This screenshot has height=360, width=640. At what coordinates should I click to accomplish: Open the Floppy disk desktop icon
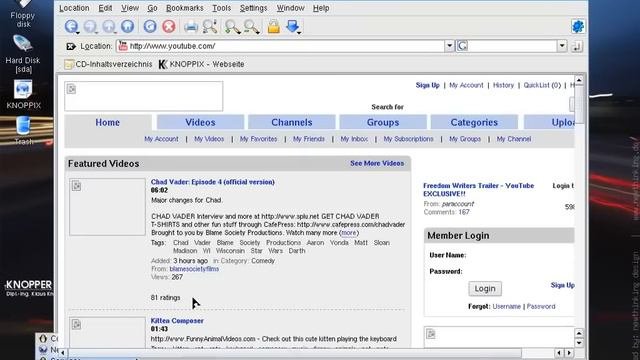23,13
